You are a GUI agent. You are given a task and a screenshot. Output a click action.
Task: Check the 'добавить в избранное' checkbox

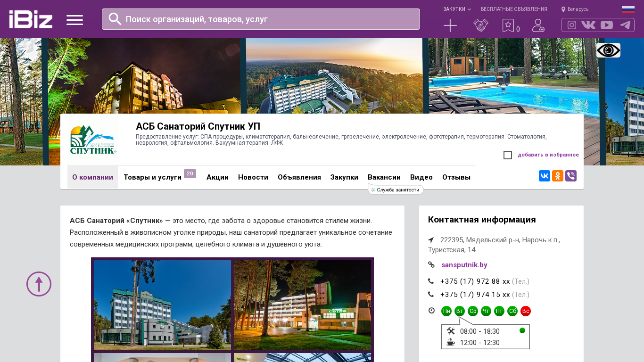508,155
